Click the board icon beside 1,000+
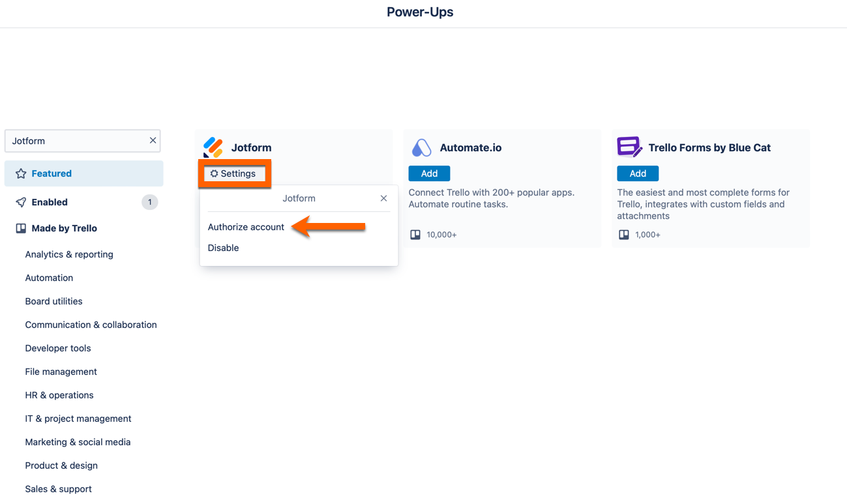Screen dimensions: 847x504 tap(624, 235)
